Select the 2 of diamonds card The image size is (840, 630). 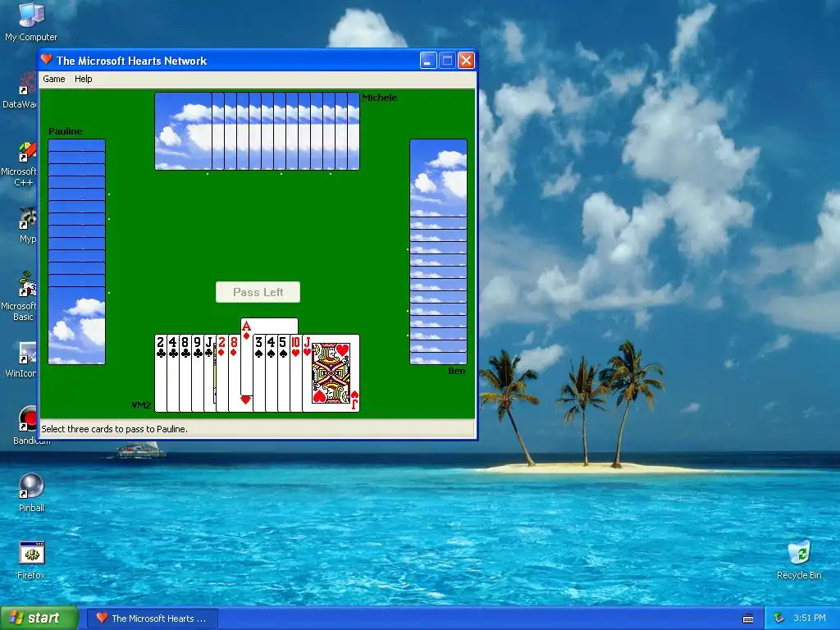pos(221,373)
